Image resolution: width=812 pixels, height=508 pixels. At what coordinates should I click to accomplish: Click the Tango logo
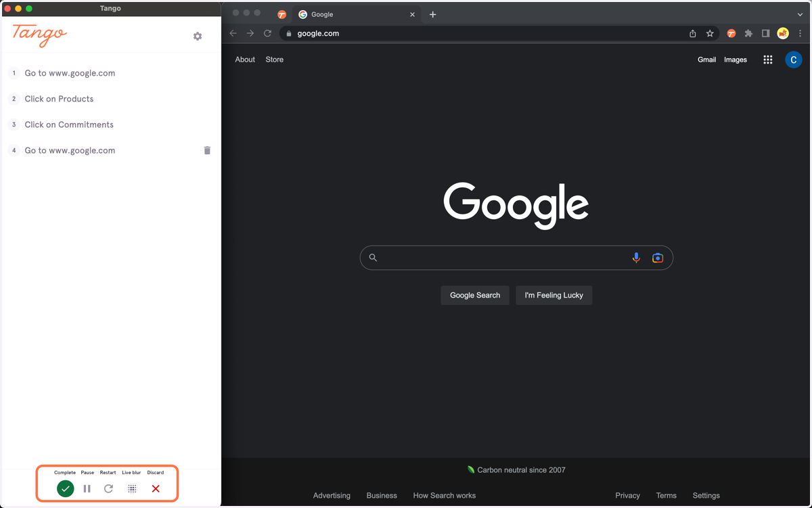tap(39, 35)
